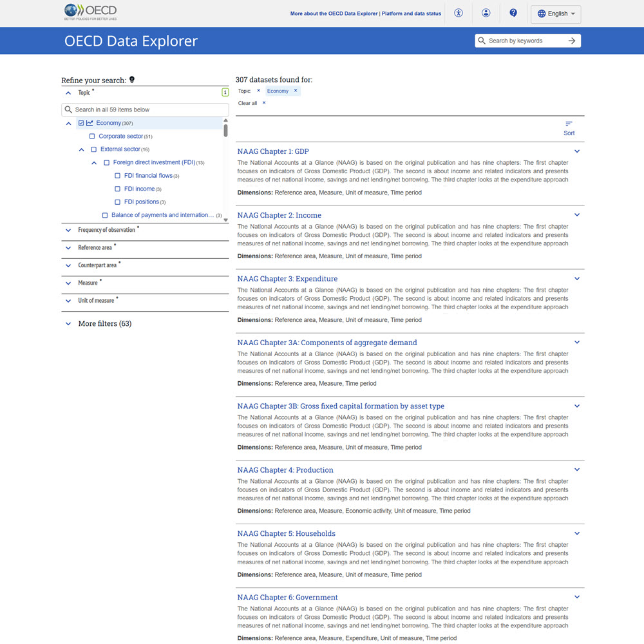Viewport: 644px width, 644px height.
Task: Open the help question mark icon
Action: click(x=513, y=13)
